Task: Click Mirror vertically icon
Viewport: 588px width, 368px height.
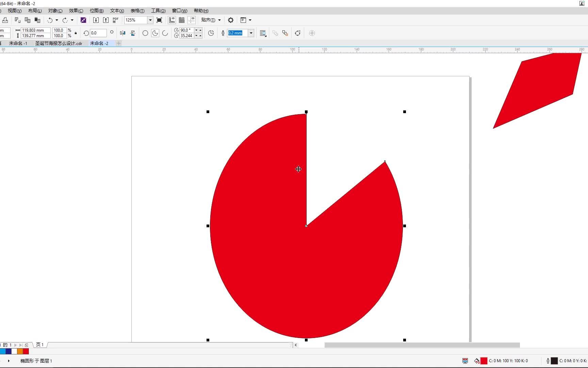Action: pyautogui.click(x=133, y=33)
